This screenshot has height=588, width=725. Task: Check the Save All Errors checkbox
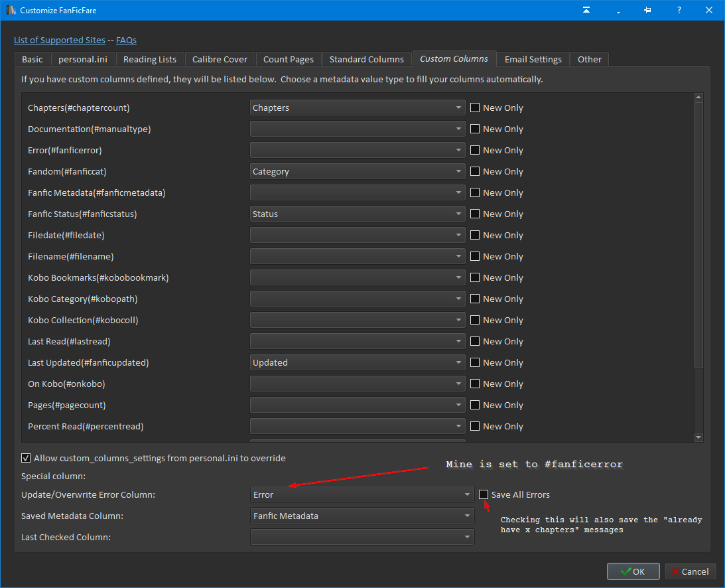pyautogui.click(x=484, y=494)
